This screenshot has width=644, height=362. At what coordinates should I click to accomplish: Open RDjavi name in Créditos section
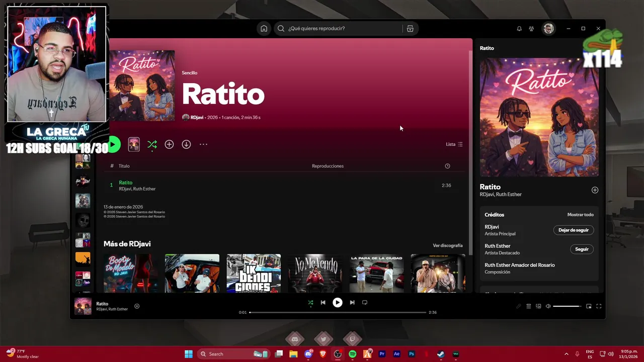pos(492,227)
